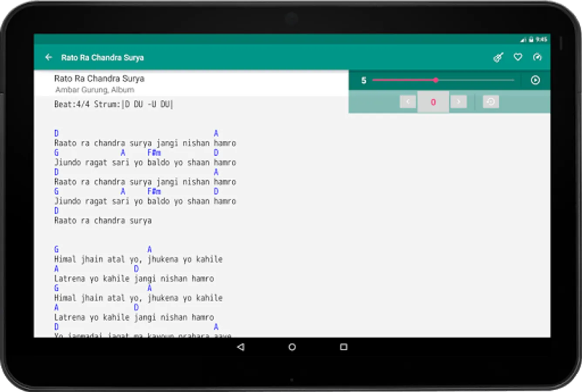Tap the artist line Ambar Gurung, Album

click(x=95, y=90)
